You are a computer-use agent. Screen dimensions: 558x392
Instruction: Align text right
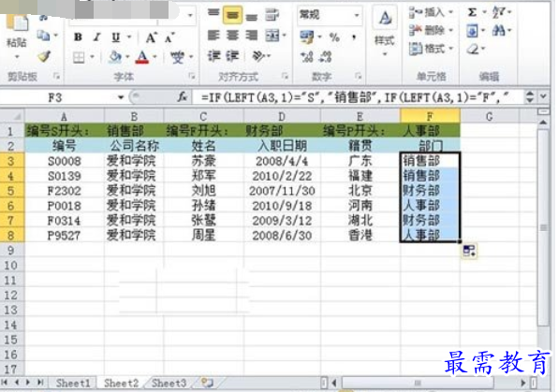point(252,36)
